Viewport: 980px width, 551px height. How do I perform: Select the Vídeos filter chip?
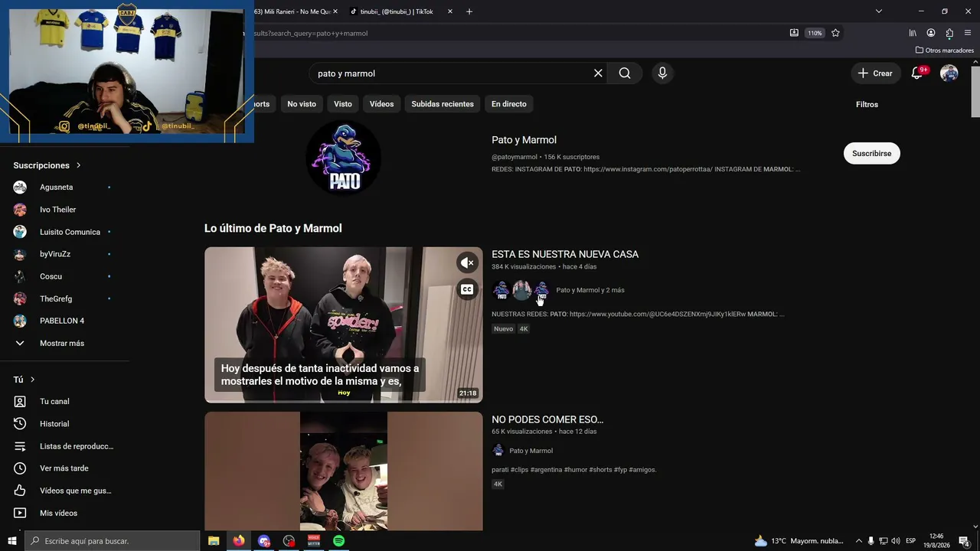(x=381, y=104)
